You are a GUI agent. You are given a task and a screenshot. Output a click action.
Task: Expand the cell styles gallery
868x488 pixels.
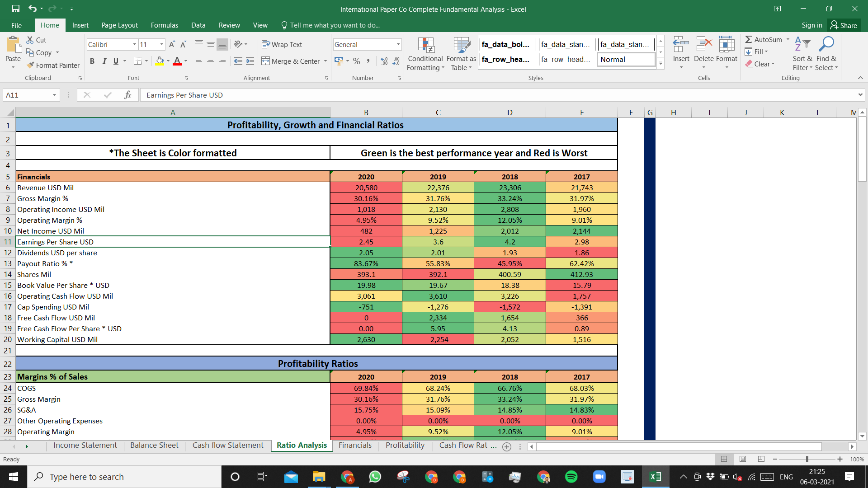660,63
